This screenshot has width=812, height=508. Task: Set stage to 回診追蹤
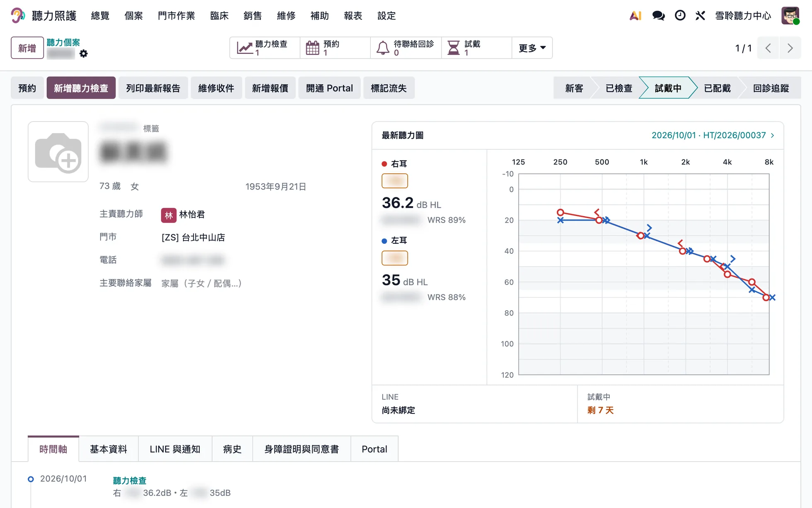tap(771, 88)
